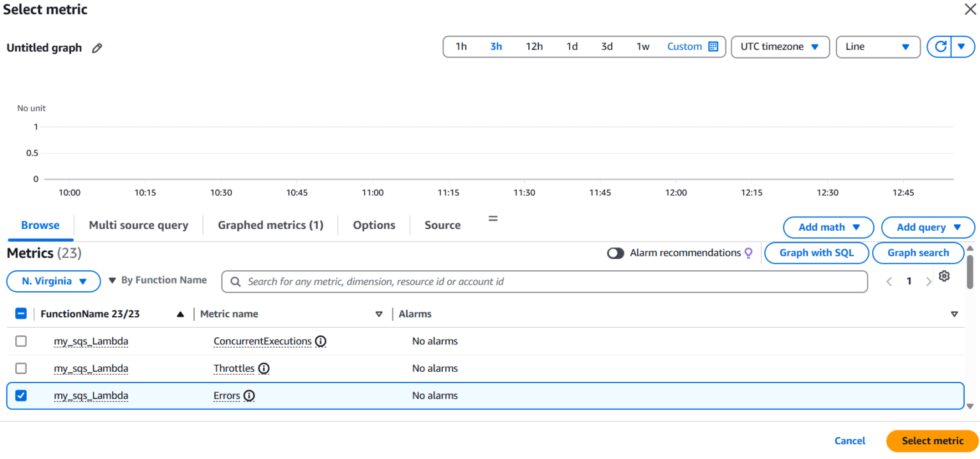The image size is (980, 459).
Task: Open the N. Virginia region dropdown
Action: [54, 281]
